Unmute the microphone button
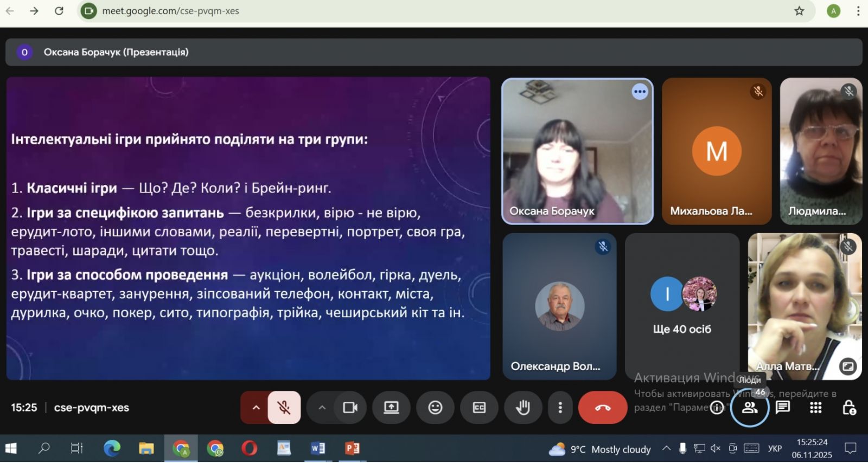The width and height of the screenshot is (868, 463). (x=284, y=407)
